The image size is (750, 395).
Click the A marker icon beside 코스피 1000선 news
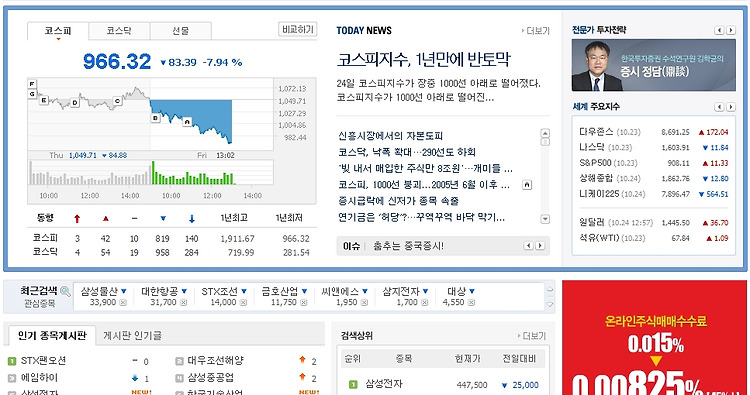[527, 185]
